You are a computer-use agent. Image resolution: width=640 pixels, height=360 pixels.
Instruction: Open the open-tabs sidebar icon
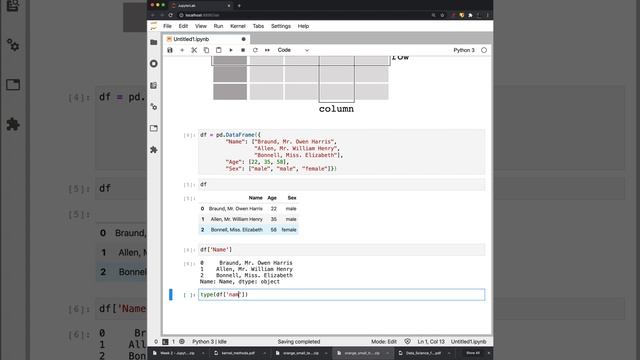[153, 128]
